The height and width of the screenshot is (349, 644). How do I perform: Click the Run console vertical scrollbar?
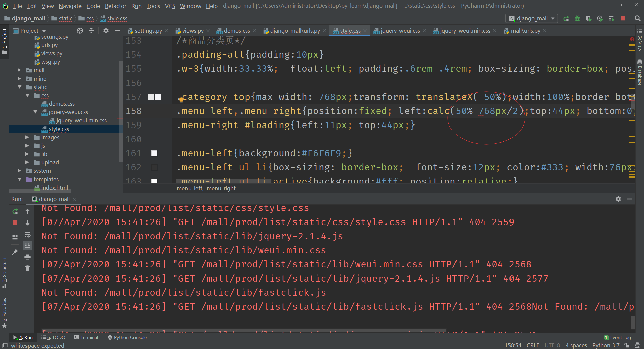633,322
